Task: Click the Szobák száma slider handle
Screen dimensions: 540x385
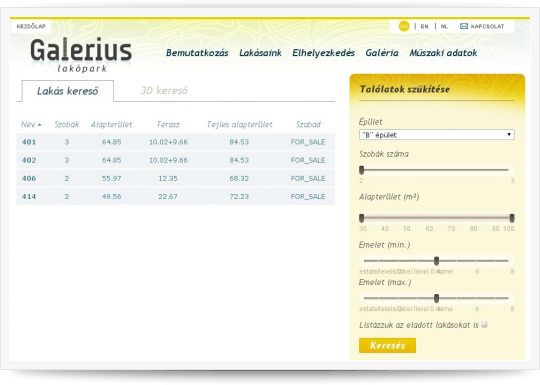Action: pos(361,170)
